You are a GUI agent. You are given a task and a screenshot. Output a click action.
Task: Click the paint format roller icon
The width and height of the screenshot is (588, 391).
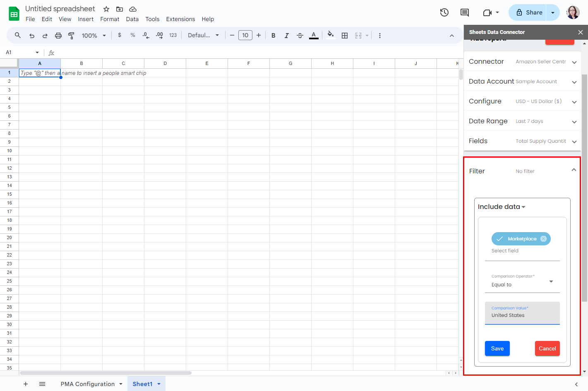coord(71,36)
